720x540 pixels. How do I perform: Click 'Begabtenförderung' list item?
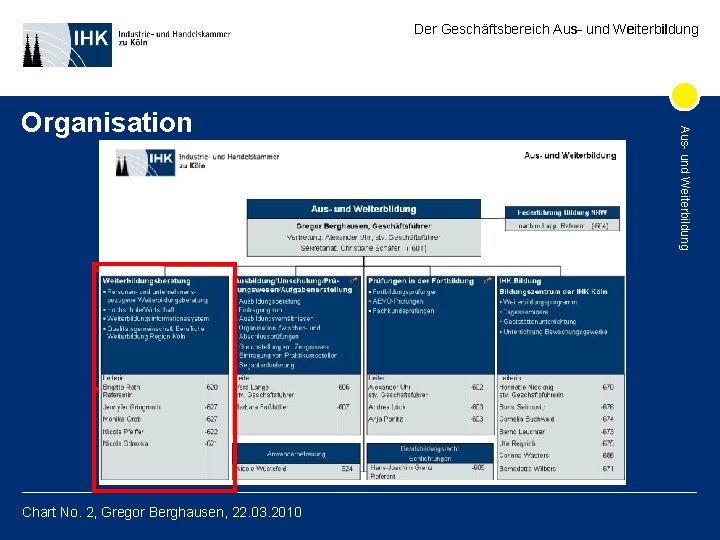coord(267,366)
